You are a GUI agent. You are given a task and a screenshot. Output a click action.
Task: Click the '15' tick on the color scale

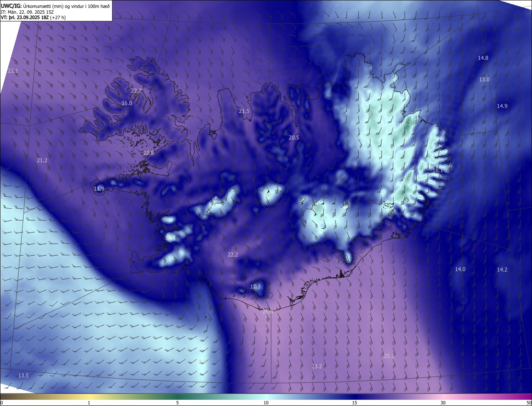pyautogui.click(x=355, y=403)
